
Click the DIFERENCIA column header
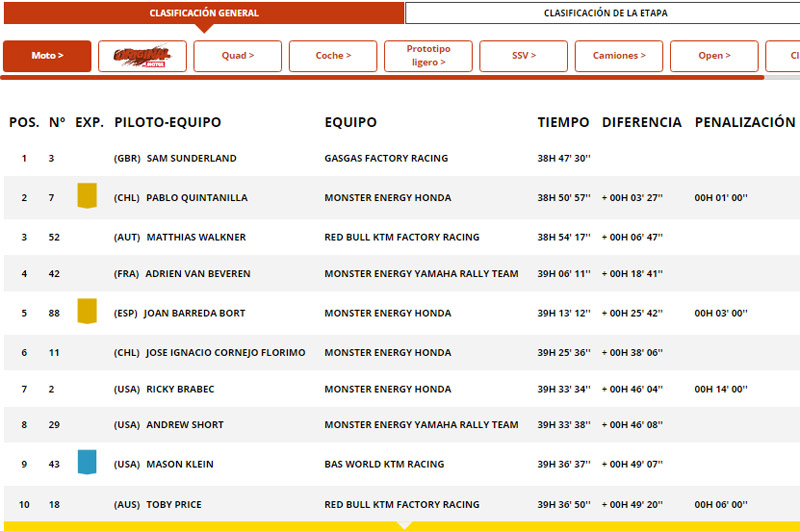point(642,122)
